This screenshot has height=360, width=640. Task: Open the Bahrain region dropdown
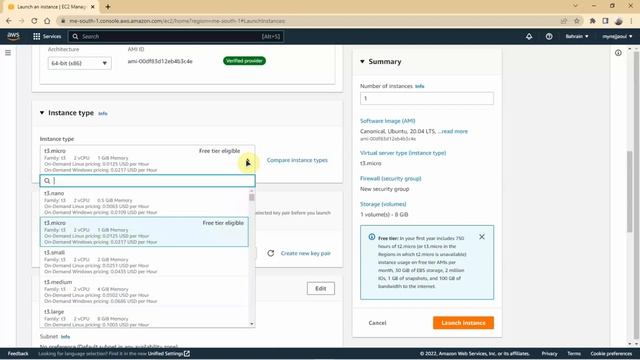[x=577, y=36]
